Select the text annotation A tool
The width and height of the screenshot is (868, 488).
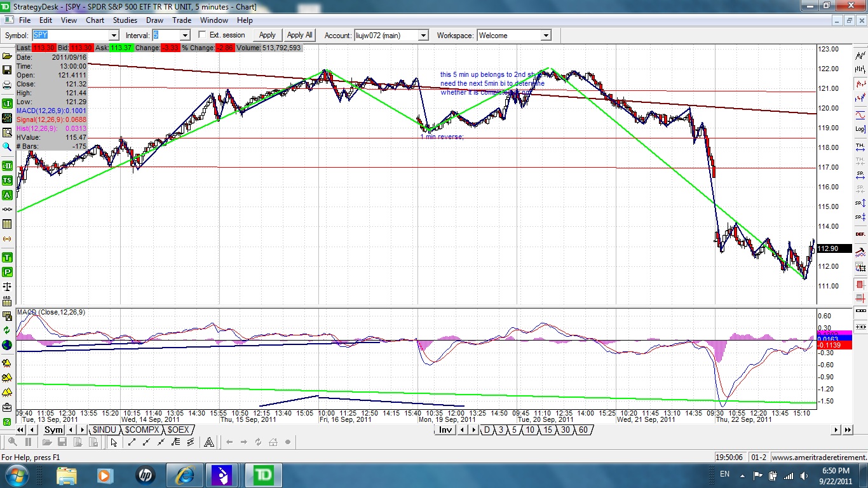click(x=208, y=442)
